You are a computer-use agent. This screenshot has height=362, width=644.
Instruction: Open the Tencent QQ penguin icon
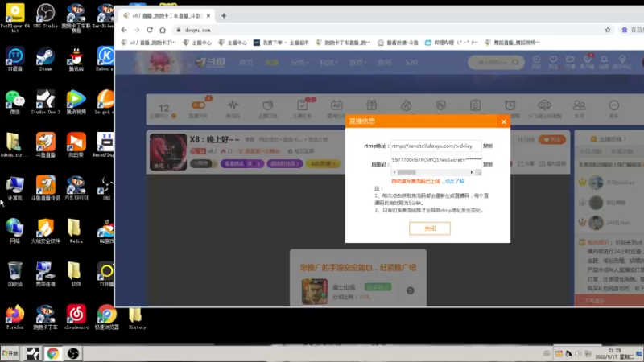click(x=76, y=60)
